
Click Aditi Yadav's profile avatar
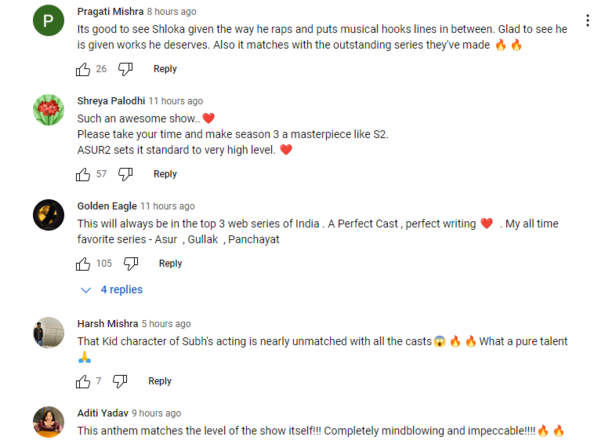tap(49, 422)
